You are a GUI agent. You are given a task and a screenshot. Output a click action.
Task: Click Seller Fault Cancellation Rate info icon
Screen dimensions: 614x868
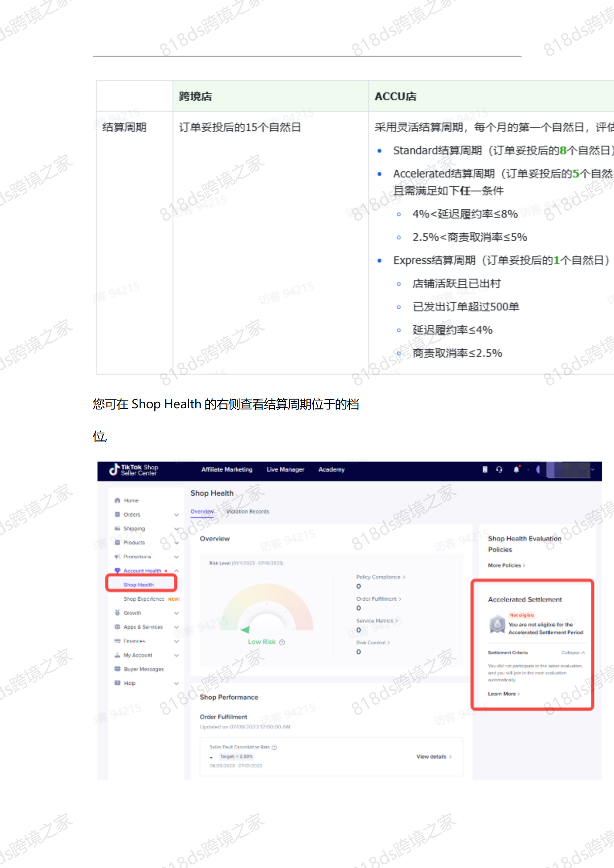pyautogui.click(x=274, y=747)
